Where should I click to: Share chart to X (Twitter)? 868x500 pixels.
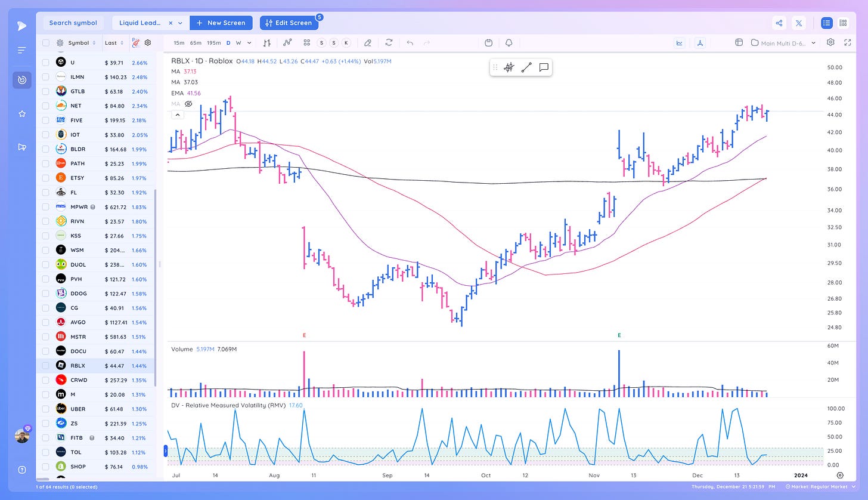(x=799, y=23)
